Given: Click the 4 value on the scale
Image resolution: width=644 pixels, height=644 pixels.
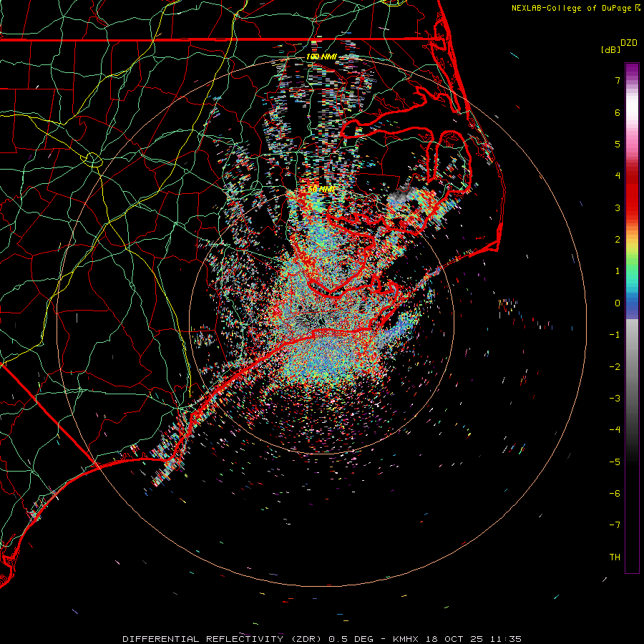Looking at the screenshot, I should (x=618, y=176).
